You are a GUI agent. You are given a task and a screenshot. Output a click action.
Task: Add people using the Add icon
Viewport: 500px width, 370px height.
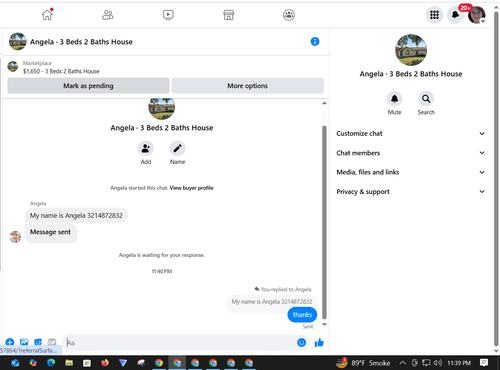tap(146, 148)
